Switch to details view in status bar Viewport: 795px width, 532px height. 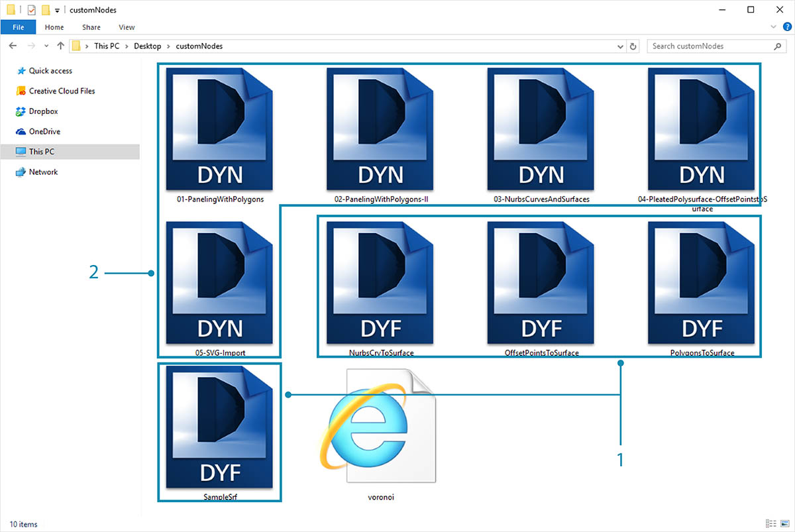coord(770,524)
